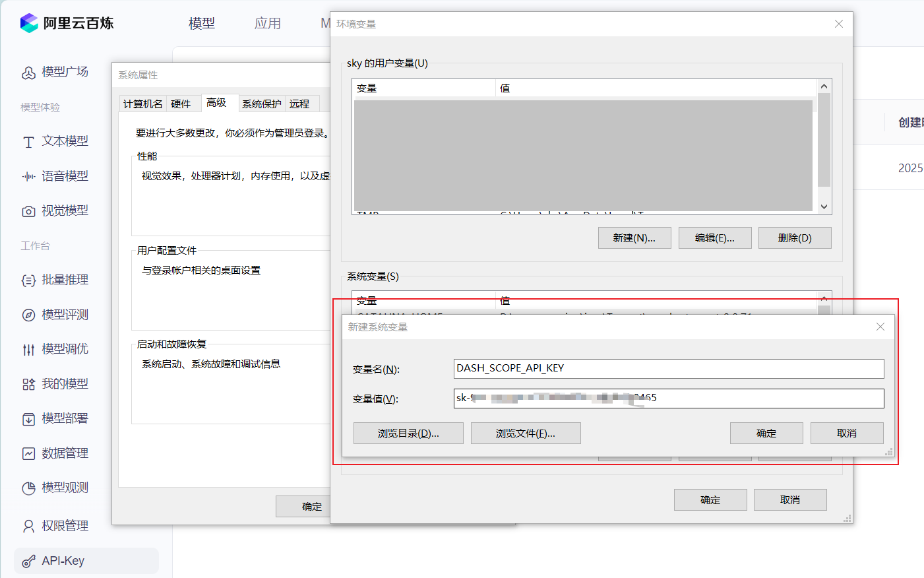Close the 新建系统变量 dialog
The width and height of the screenshot is (924, 578).
pos(880,327)
